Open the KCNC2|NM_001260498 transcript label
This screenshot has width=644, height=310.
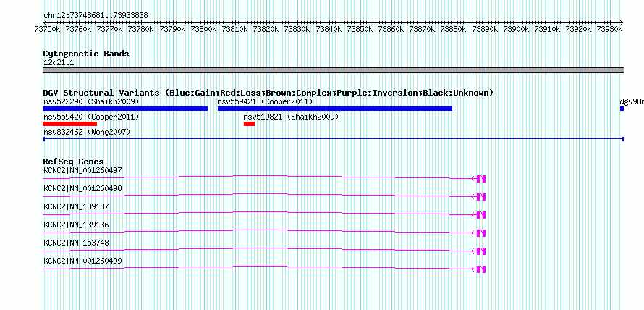click(x=82, y=189)
